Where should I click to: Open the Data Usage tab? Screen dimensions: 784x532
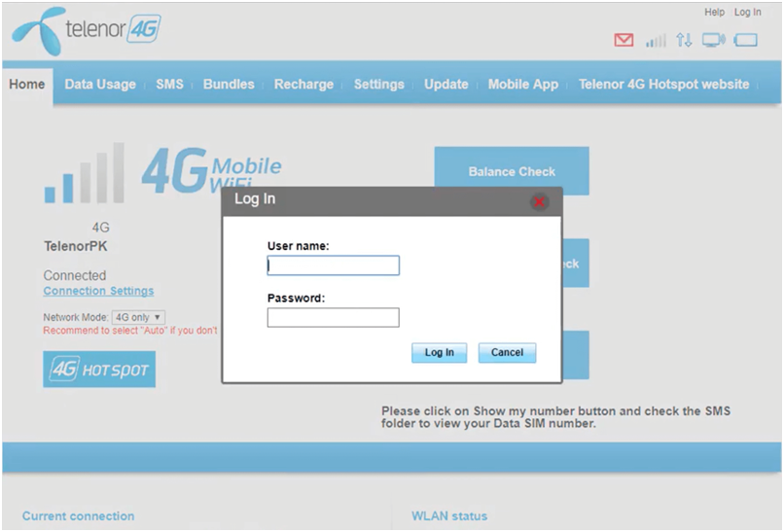click(100, 84)
